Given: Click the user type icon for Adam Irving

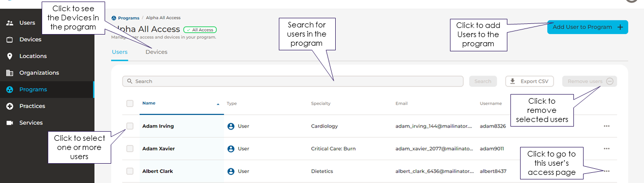Looking at the screenshot, I should 231,126.
